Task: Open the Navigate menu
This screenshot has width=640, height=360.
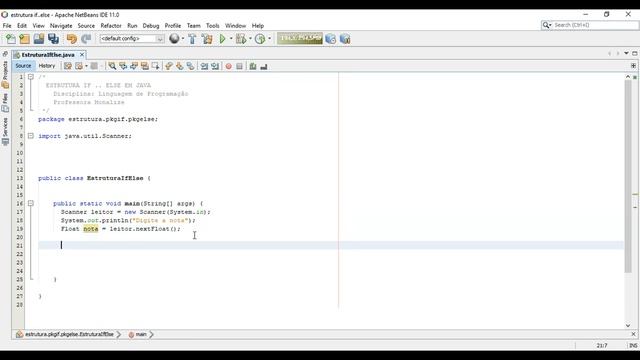Action: point(61,26)
